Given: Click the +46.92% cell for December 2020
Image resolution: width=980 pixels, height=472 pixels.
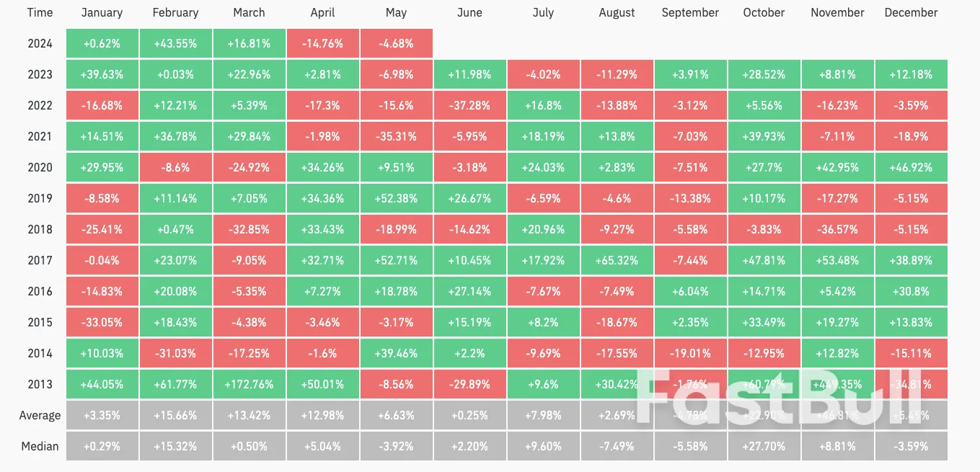Looking at the screenshot, I should [911, 168].
